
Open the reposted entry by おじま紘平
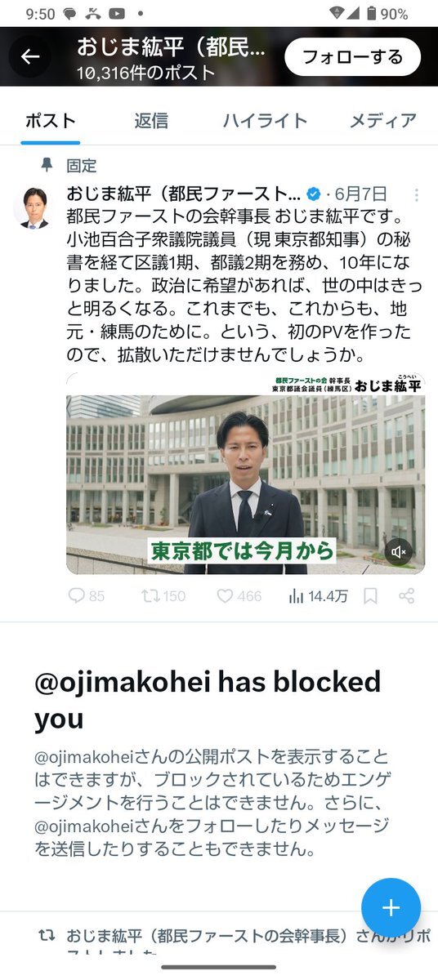click(235, 941)
